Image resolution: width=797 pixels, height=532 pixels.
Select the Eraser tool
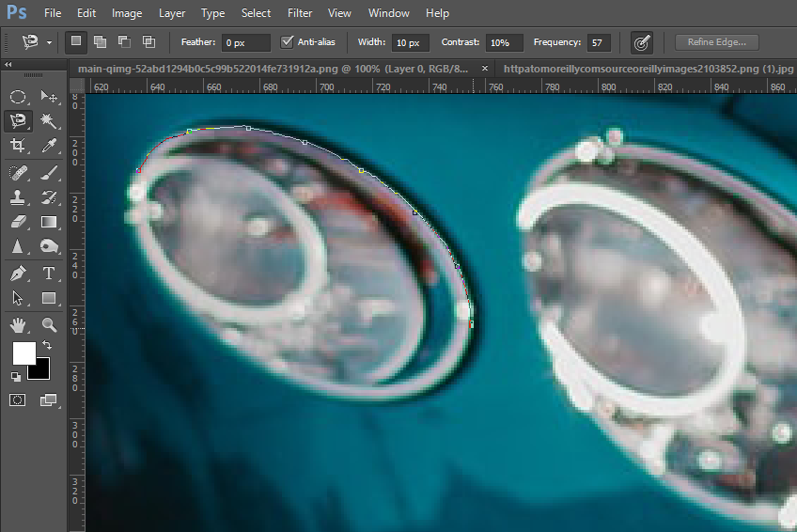pos(18,222)
